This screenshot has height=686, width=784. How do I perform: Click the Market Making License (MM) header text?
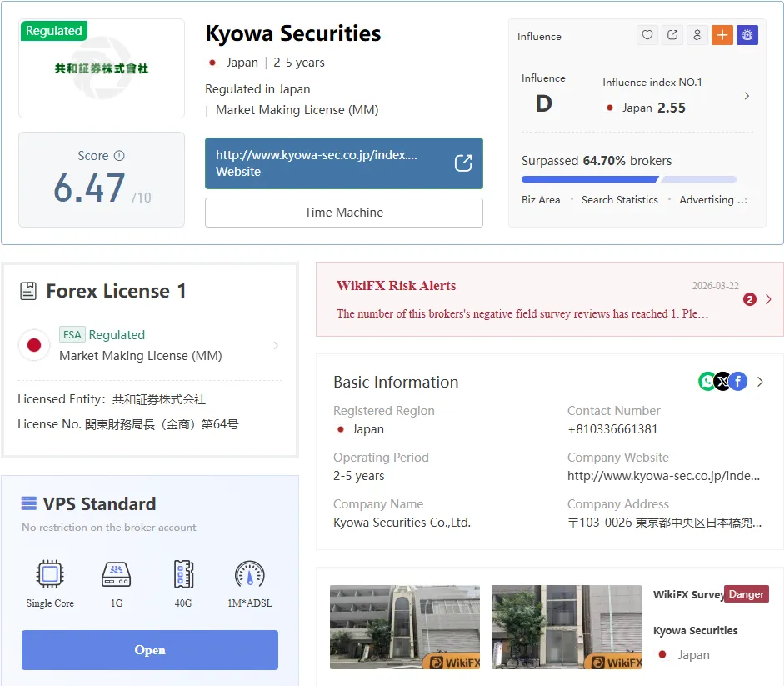pos(297,109)
